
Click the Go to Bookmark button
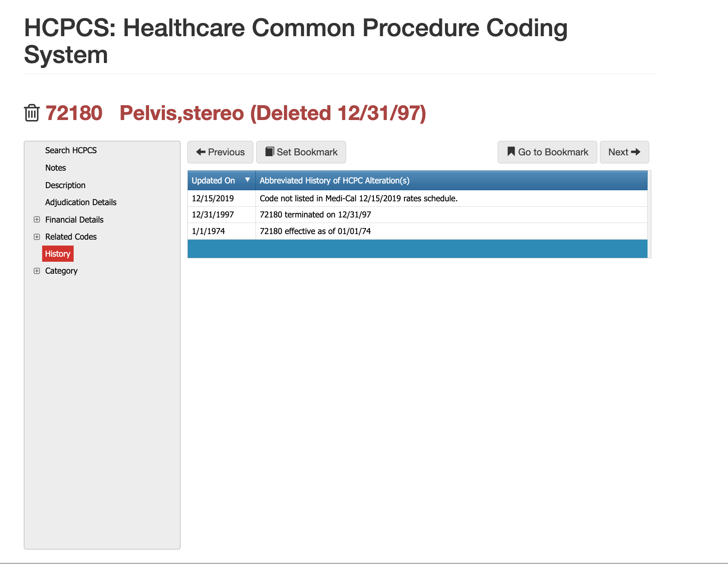[x=547, y=152]
